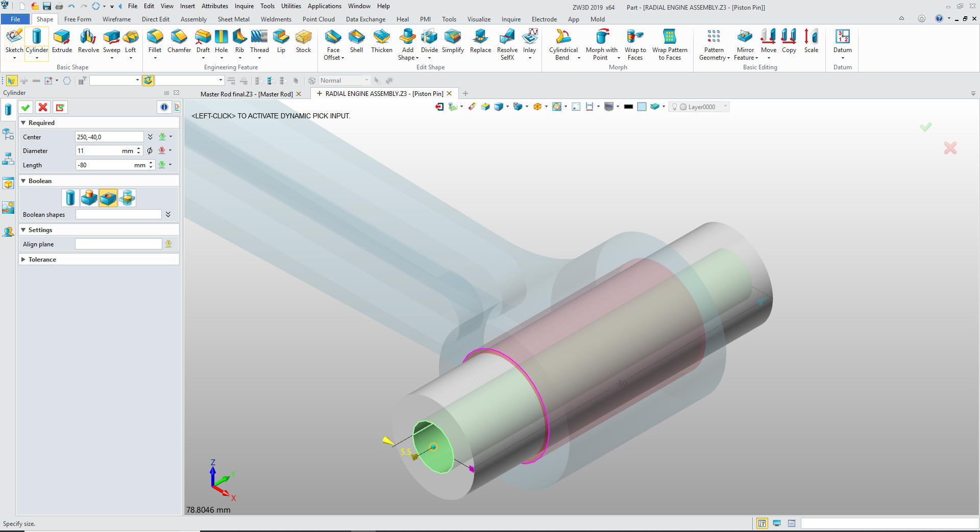
Task: Choose the Add boolean option
Action: pos(89,198)
